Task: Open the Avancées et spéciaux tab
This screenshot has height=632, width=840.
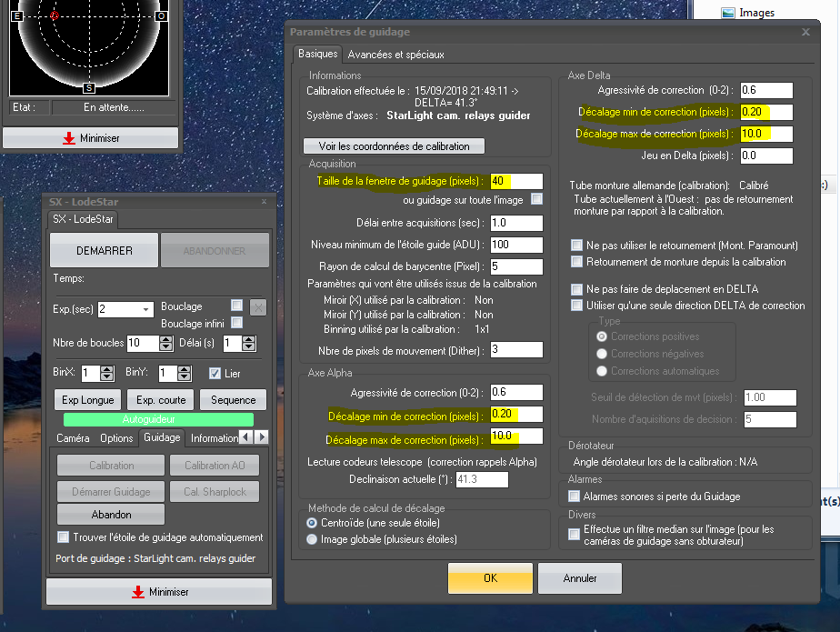Action: pos(395,55)
